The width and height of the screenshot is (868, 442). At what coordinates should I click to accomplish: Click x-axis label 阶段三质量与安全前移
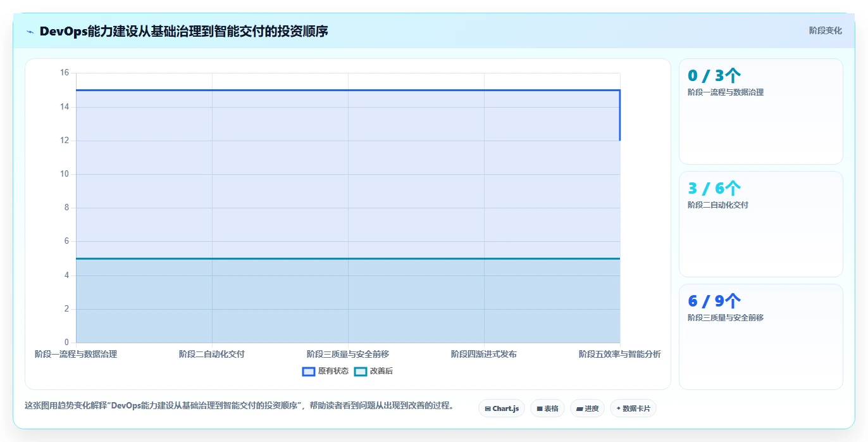point(348,354)
